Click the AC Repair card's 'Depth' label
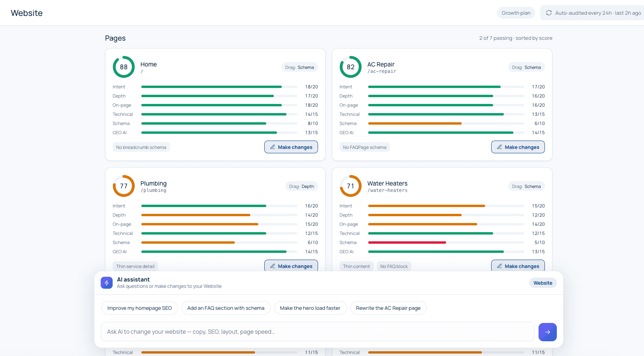The image size is (644, 356). click(x=346, y=96)
